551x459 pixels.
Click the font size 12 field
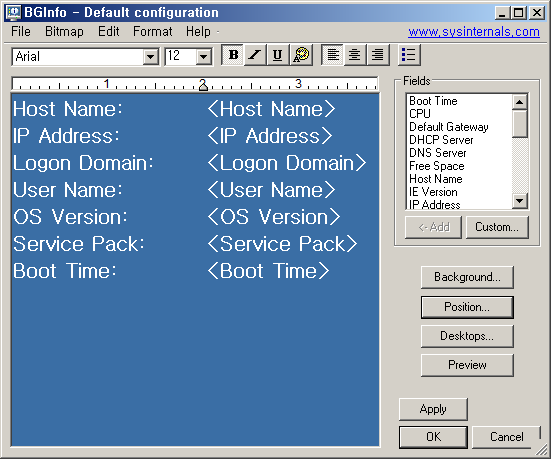click(181, 56)
